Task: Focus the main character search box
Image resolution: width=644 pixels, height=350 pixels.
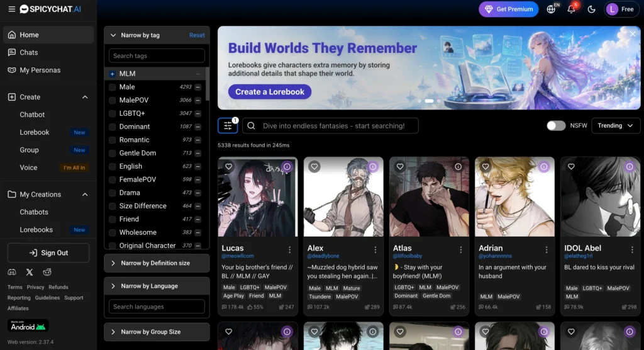Action: pyautogui.click(x=330, y=126)
